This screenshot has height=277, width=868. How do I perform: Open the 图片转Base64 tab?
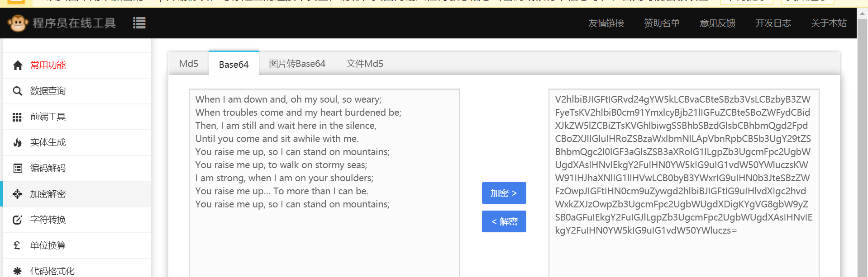(297, 64)
